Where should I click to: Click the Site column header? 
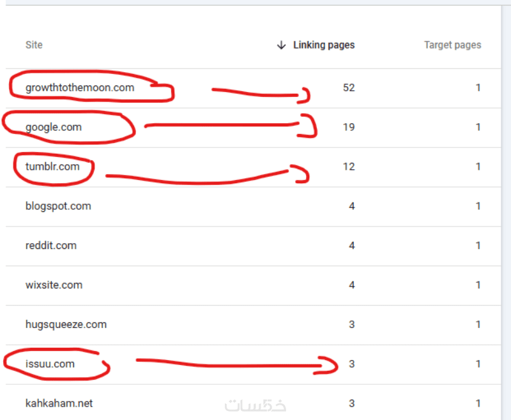pyautogui.click(x=34, y=45)
